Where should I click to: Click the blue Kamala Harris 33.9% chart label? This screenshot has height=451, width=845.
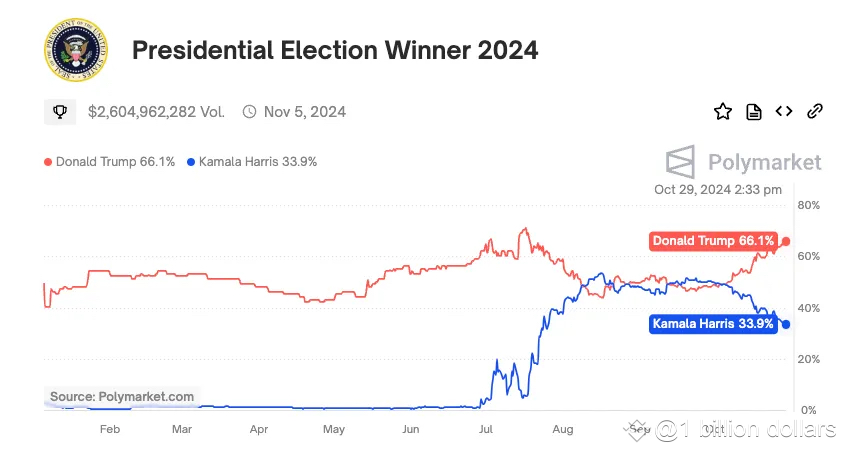(713, 324)
